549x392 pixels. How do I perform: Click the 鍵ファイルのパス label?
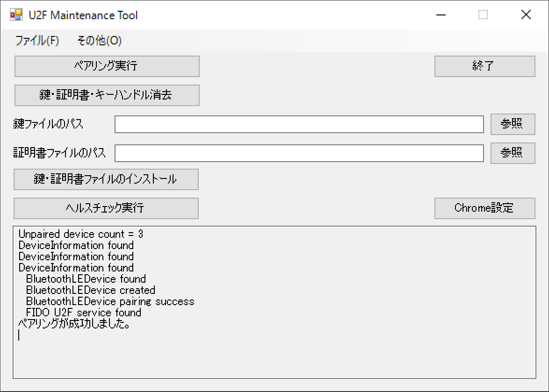click(x=48, y=124)
